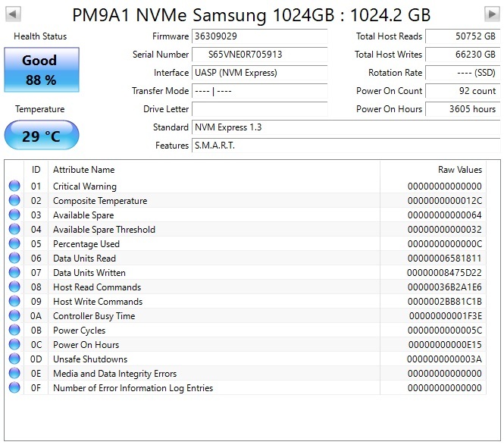
Task: Select Media and Data Integrity Errors name
Action: pos(114,374)
